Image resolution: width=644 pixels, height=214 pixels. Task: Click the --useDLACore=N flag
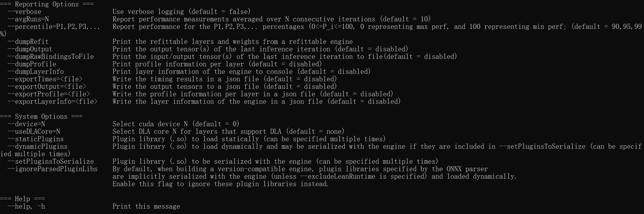point(34,132)
